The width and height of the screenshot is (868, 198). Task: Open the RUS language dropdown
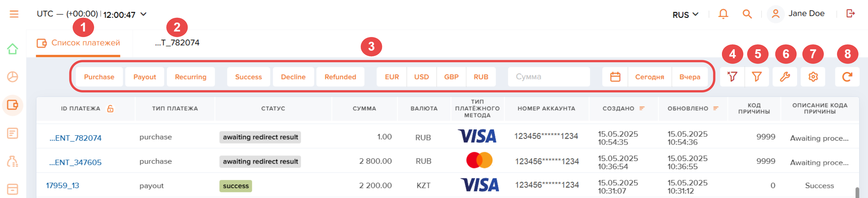[x=685, y=15]
